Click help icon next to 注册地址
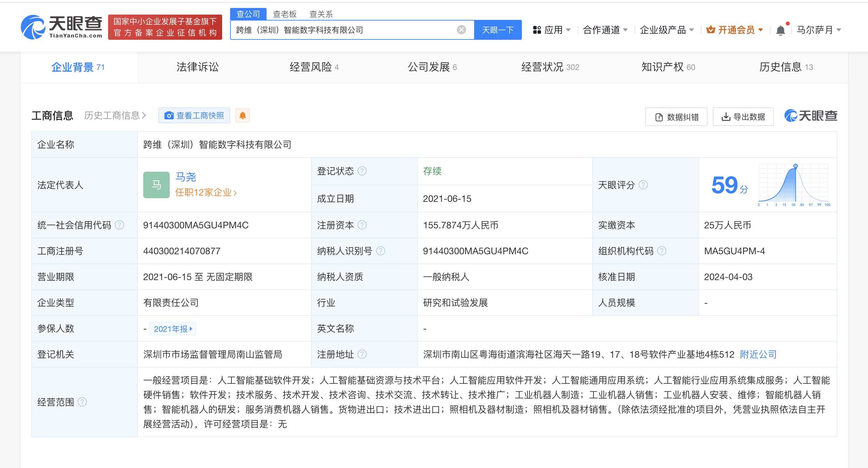 coord(362,354)
